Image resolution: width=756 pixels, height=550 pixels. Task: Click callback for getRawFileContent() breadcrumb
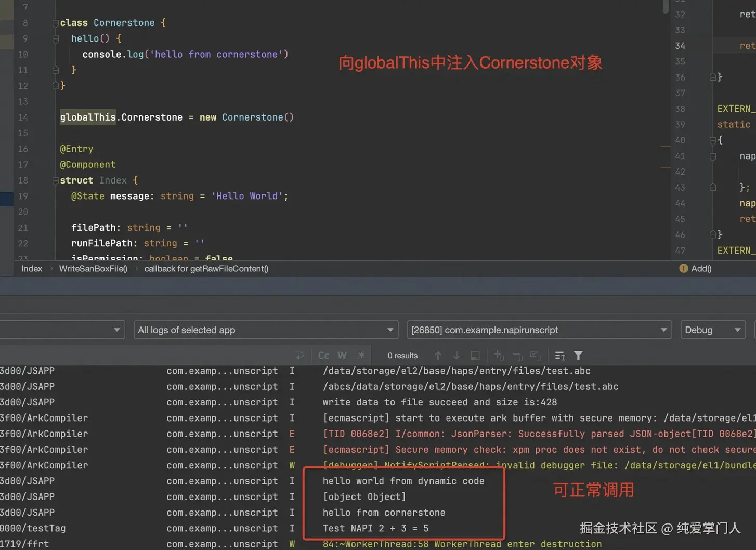point(206,269)
